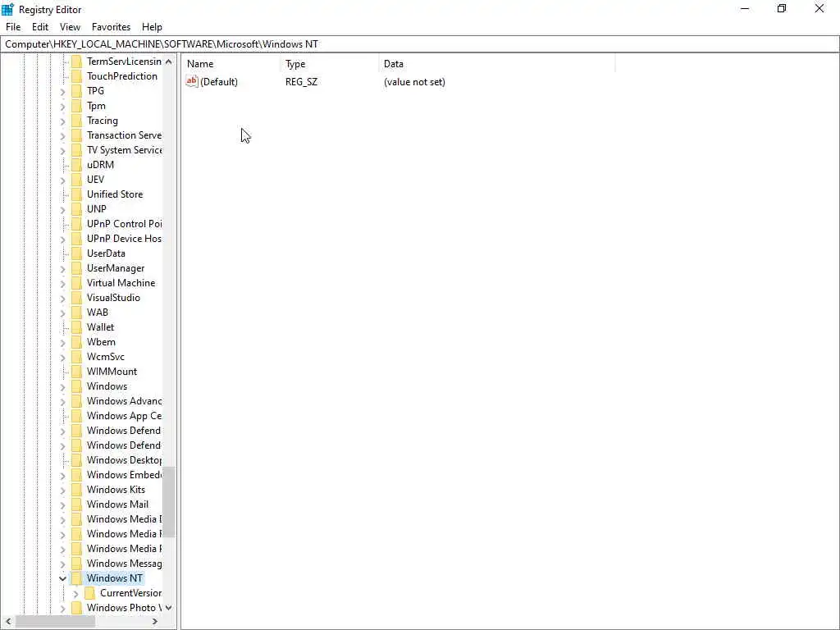Click the tree scrollbar down arrow

[169, 608]
